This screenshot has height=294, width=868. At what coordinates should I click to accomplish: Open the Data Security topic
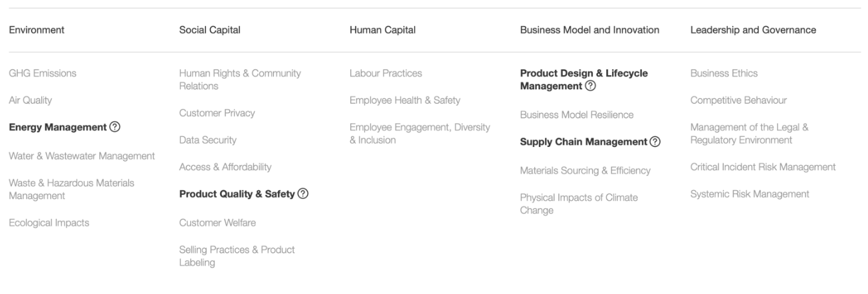coord(207,140)
